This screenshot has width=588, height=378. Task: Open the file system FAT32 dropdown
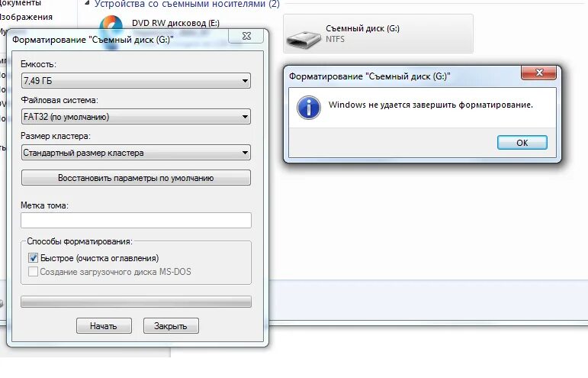click(x=136, y=117)
